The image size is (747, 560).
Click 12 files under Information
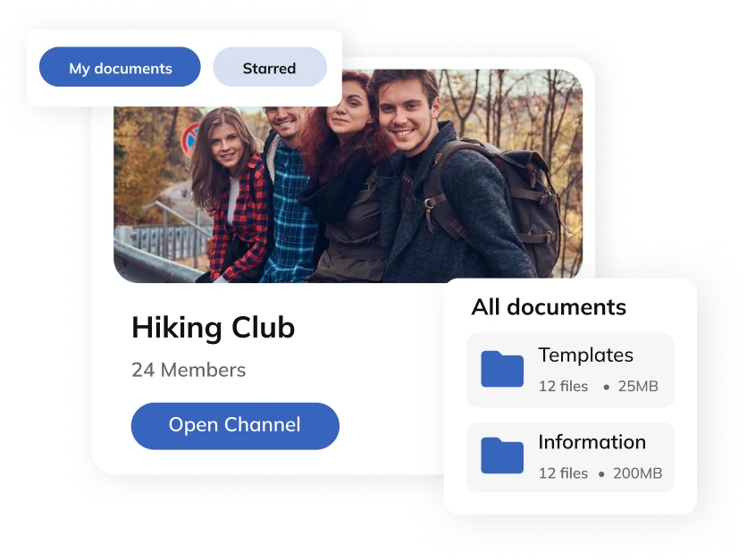click(x=563, y=473)
